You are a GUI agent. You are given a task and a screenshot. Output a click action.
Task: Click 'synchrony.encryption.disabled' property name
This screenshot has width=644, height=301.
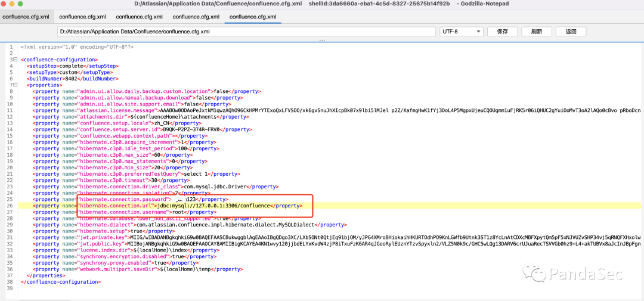pos(123,257)
